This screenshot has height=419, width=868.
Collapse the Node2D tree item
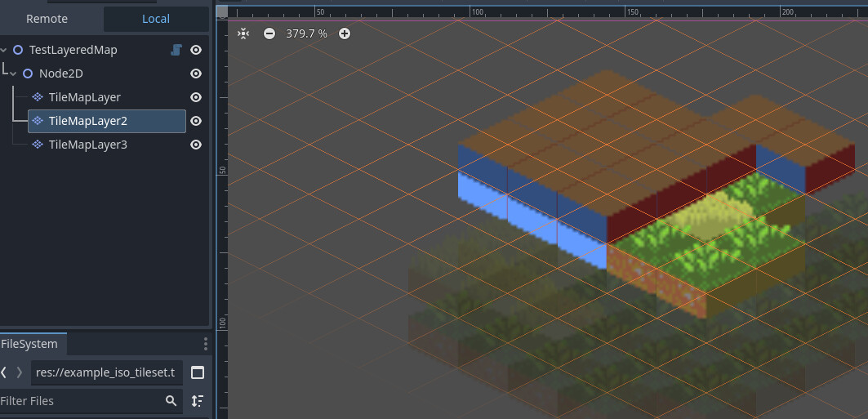[13, 74]
